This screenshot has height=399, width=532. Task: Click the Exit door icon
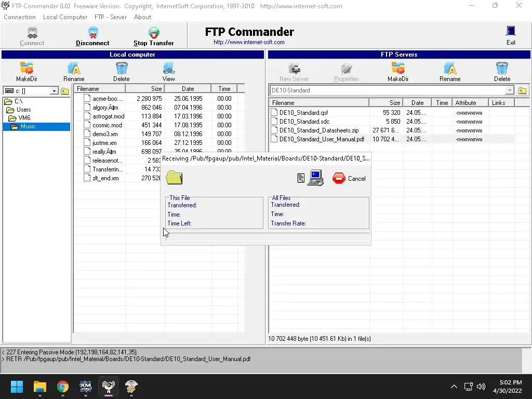click(x=511, y=31)
